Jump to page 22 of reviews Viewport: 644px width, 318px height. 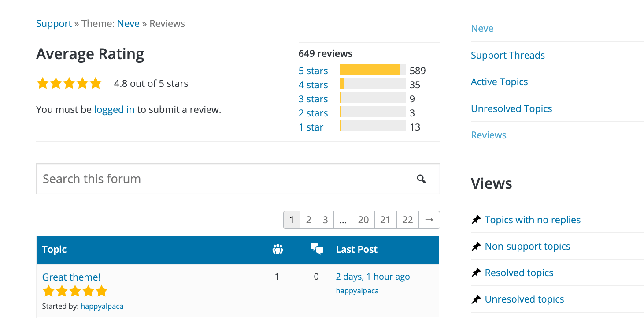(x=407, y=219)
